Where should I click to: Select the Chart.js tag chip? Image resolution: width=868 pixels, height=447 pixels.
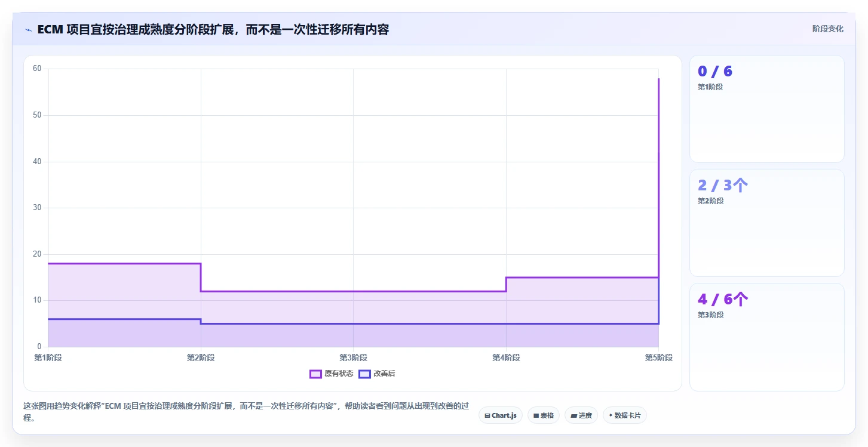click(x=501, y=415)
